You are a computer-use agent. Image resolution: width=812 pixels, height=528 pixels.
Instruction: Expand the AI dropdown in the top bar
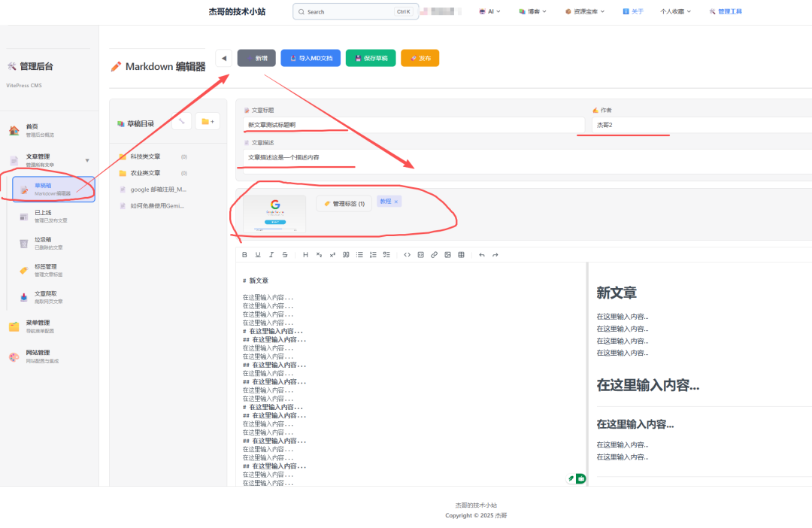coord(489,11)
